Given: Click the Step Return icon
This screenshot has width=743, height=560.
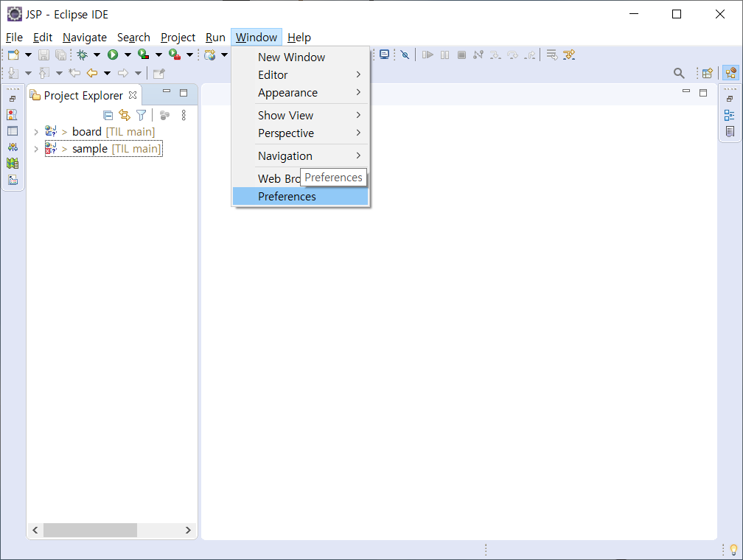Looking at the screenshot, I should click(x=530, y=55).
